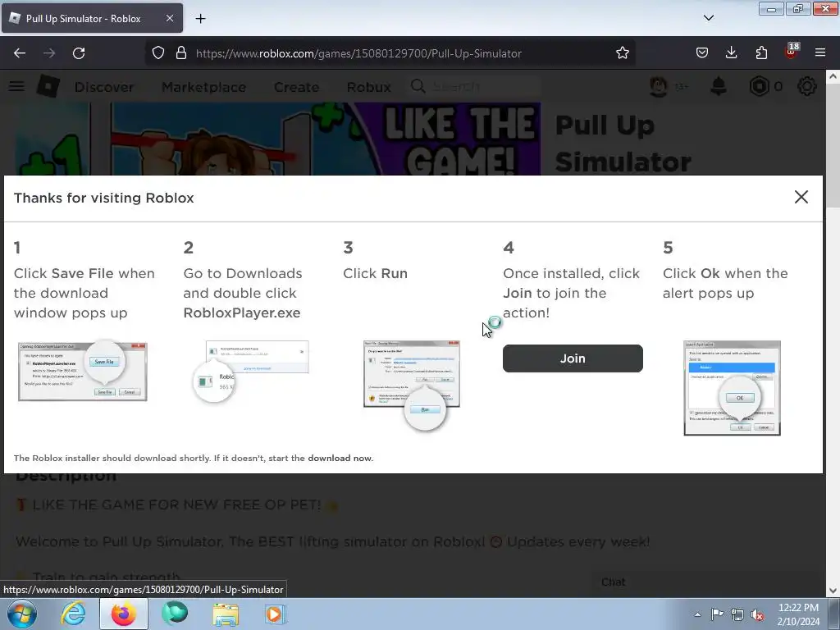The height and width of the screenshot is (630, 840).
Task: Open the Create nav item
Action: coord(296,87)
